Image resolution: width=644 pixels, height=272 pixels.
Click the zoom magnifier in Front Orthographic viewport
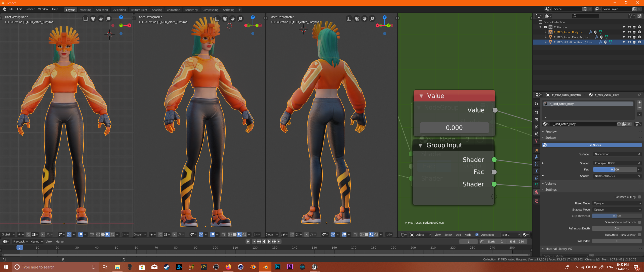pos(108,19)
